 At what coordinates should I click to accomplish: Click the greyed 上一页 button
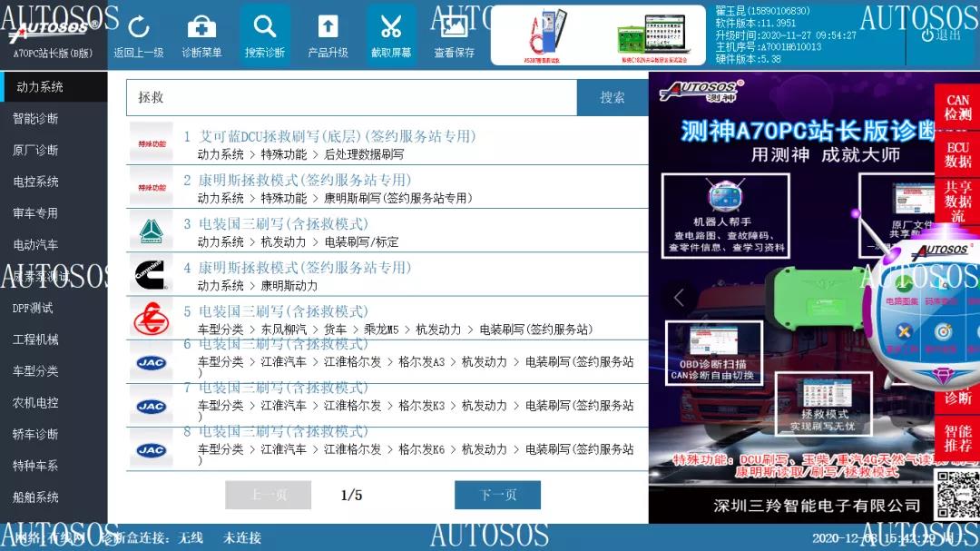tap(268, 495)
